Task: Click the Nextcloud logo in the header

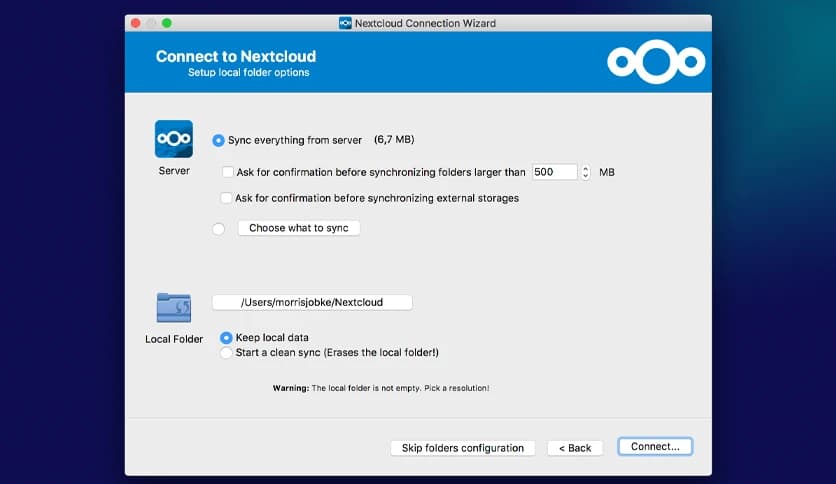Action: [x=656, y=62]
